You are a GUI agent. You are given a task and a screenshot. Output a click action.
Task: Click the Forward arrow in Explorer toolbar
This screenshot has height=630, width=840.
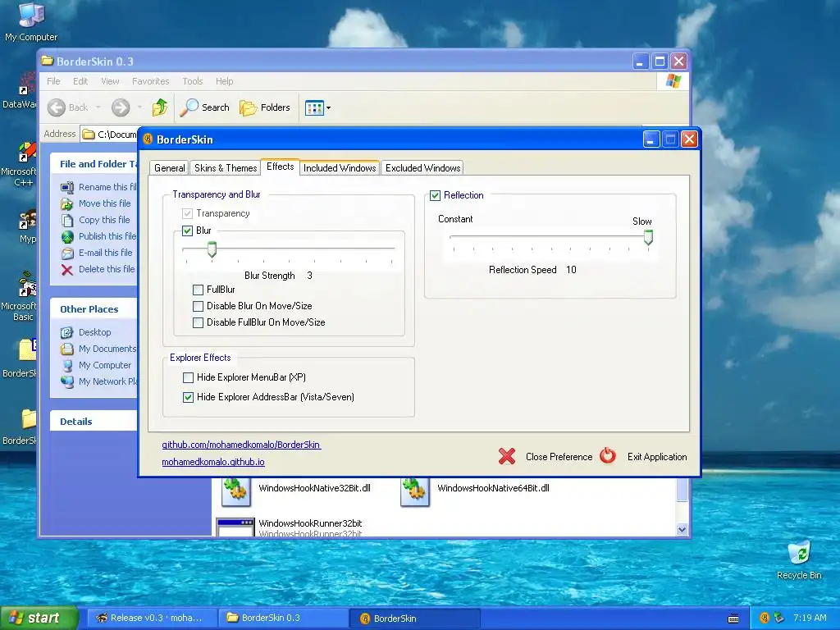click(x=121, y=107)
